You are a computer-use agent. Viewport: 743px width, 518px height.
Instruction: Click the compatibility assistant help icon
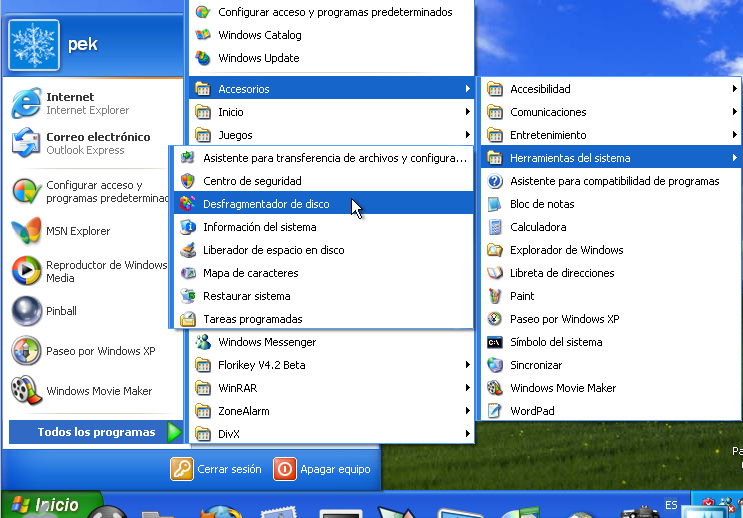tap(495, 181)
